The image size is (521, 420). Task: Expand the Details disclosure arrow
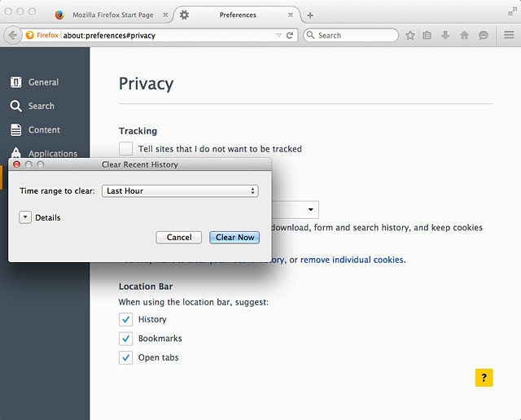[25, 217]
